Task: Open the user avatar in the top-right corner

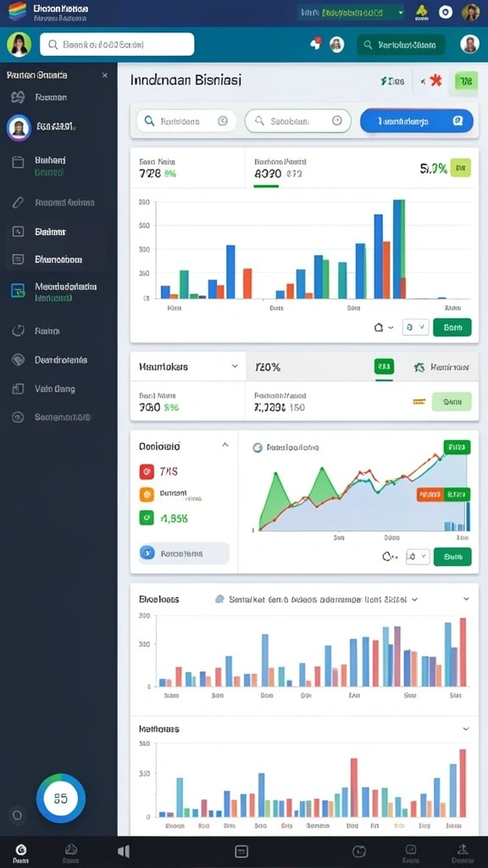Action: point(471,12)
